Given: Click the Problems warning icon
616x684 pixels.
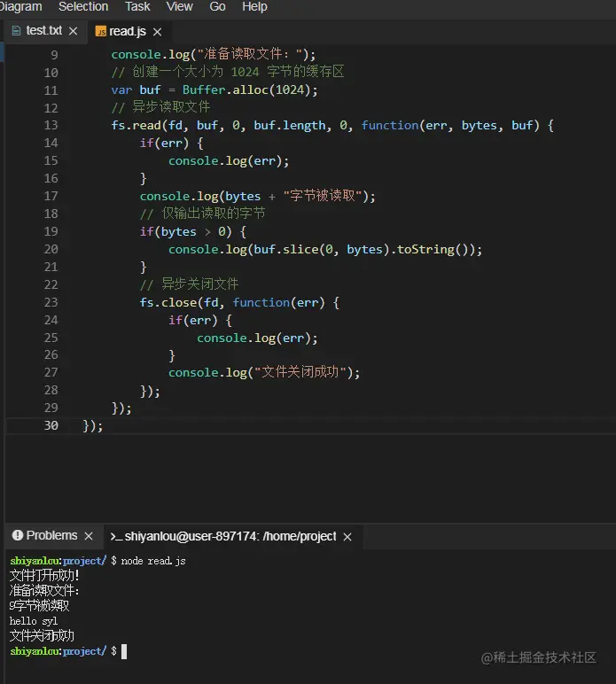Looking at the screenshot, I should (x=18, y=535).
